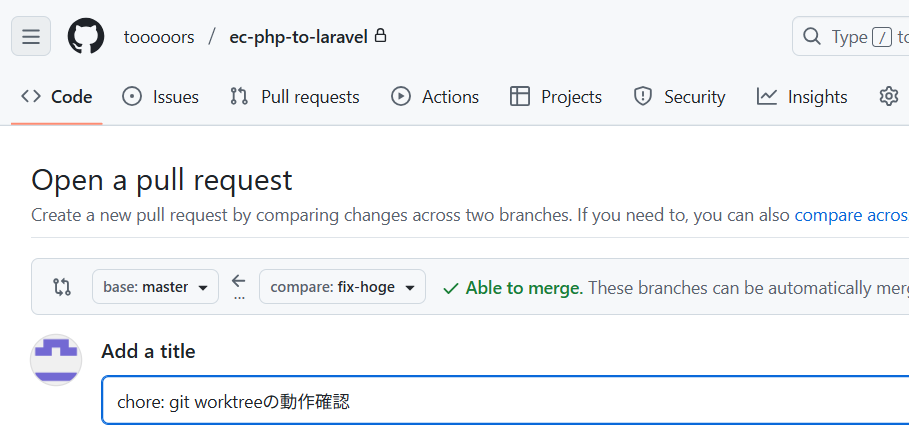Click the left arrow between branches
Screen dimensions: 909x441
pyautogui.click(x=238, y=282)
